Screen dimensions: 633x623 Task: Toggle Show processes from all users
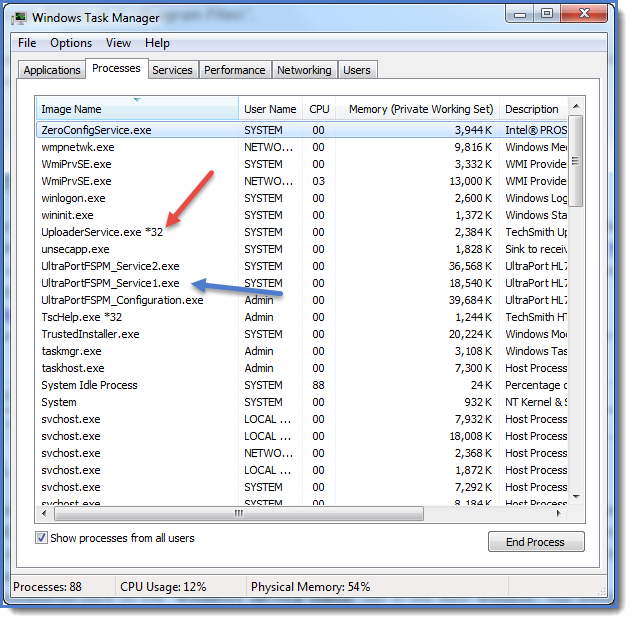tap(42, 538)
